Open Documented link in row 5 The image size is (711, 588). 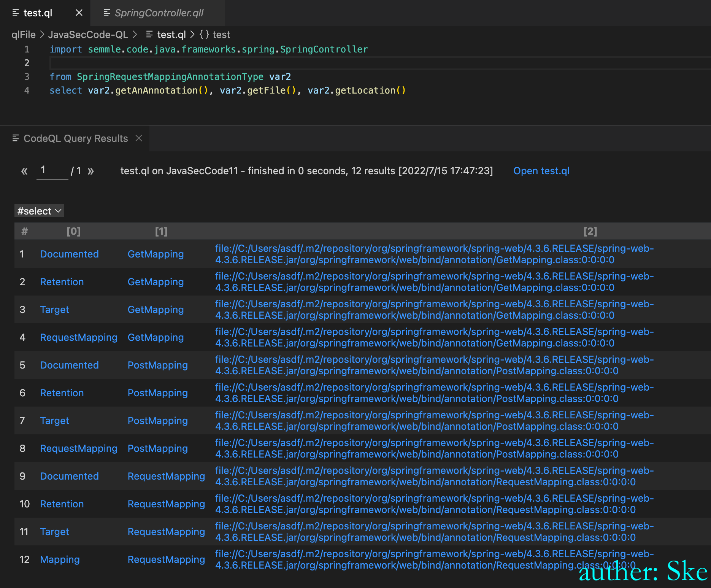click(x=69, y=365)
